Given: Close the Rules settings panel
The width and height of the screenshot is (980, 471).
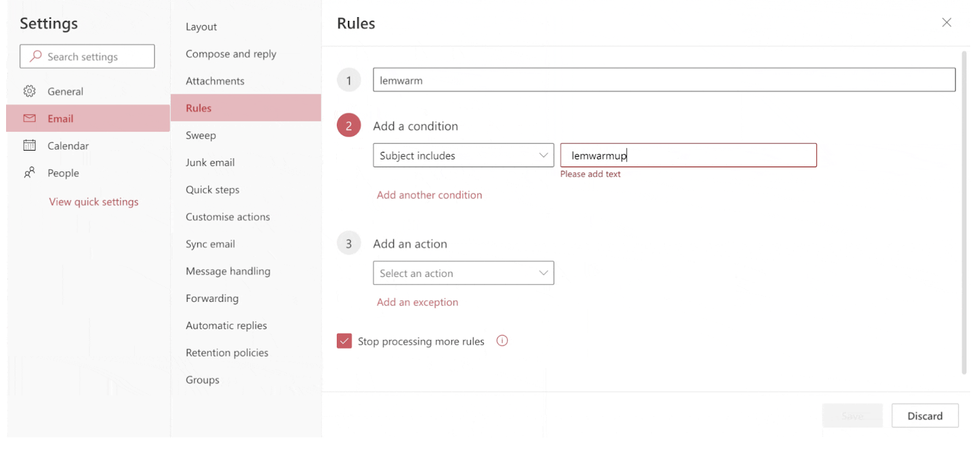Looking at the screenshot, I should [x=946, y=23].
